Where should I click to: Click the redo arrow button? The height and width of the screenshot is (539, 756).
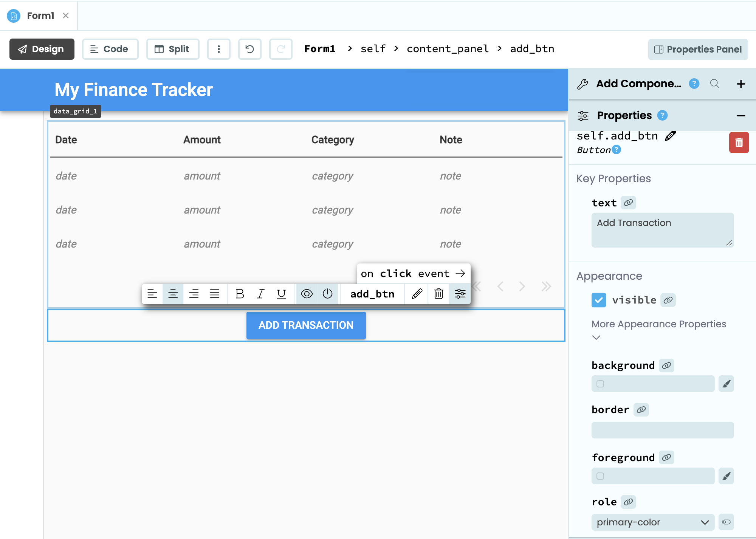pyautogui.click(x=280, y=49)
